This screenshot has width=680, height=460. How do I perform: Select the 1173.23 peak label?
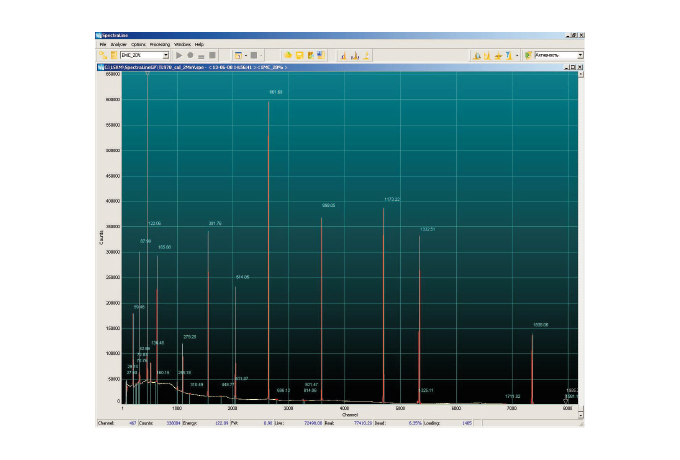[x=391, y=199]
